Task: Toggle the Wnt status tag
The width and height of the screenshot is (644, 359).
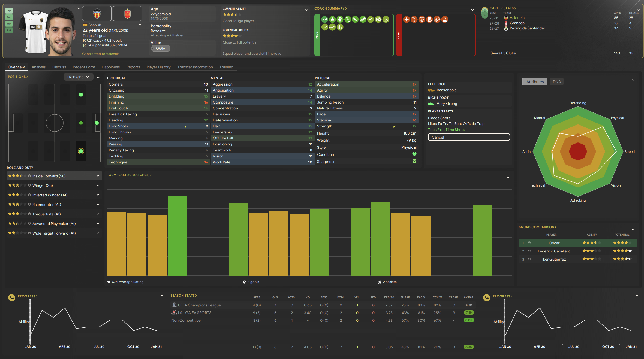Action: click(x=9, y=24)
